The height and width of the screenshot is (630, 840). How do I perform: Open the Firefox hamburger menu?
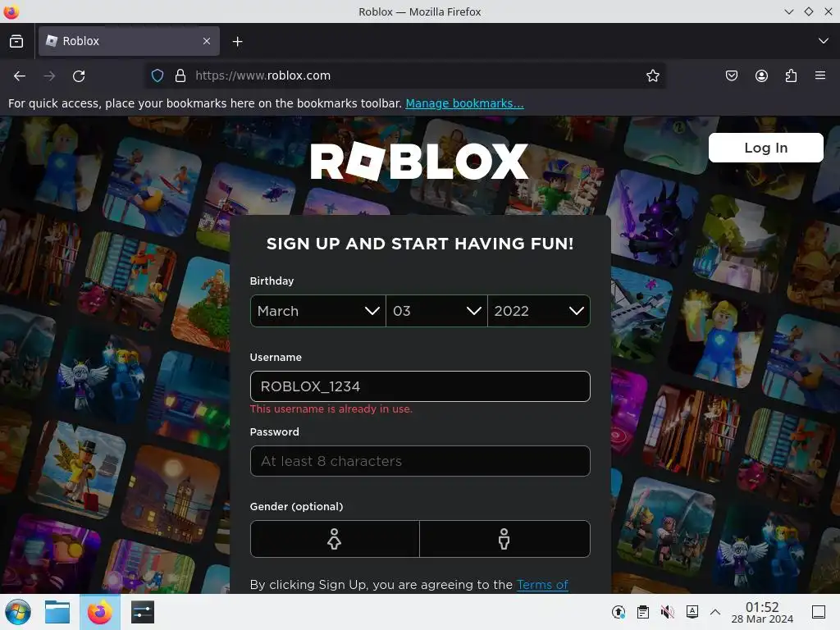pyautogui.click(x=820, y=75)
